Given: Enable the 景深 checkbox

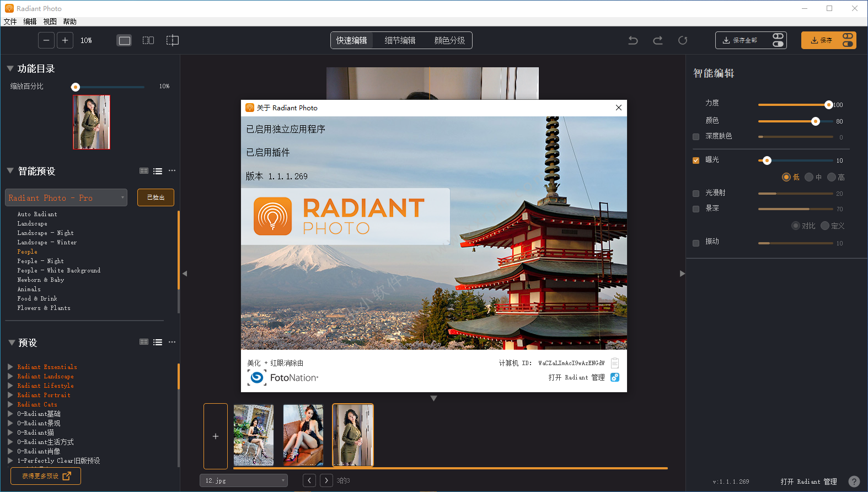Looking at the screenshot, I should coord(696,209).
